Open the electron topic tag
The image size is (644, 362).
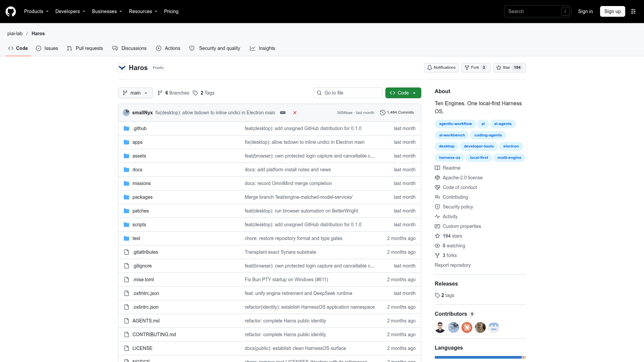pos(511,146)
